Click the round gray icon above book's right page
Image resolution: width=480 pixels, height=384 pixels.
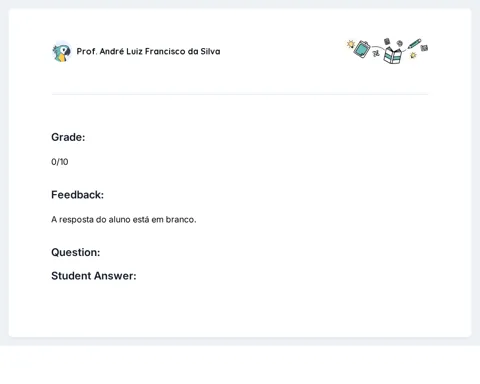click(x=400, y=43)
